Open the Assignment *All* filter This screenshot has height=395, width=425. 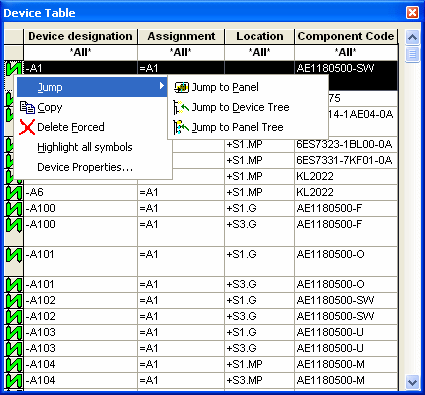click(181, 52)
